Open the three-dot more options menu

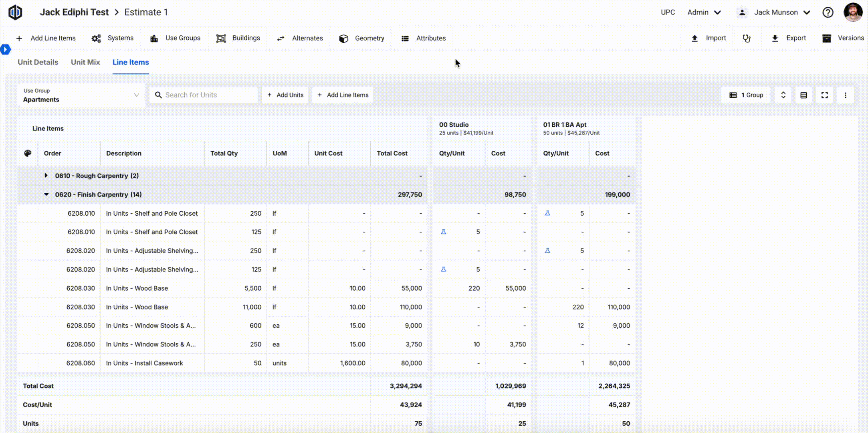845,95
